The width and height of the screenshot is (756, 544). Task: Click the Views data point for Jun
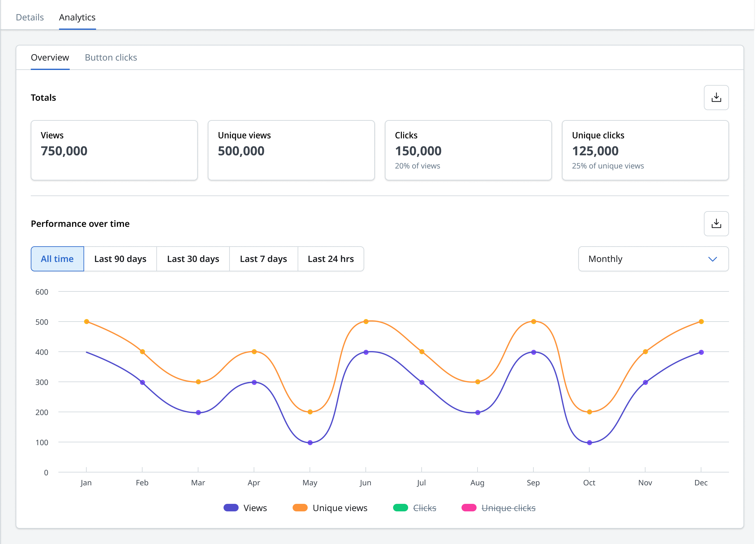pyautogui.click(x=366, y=352)
